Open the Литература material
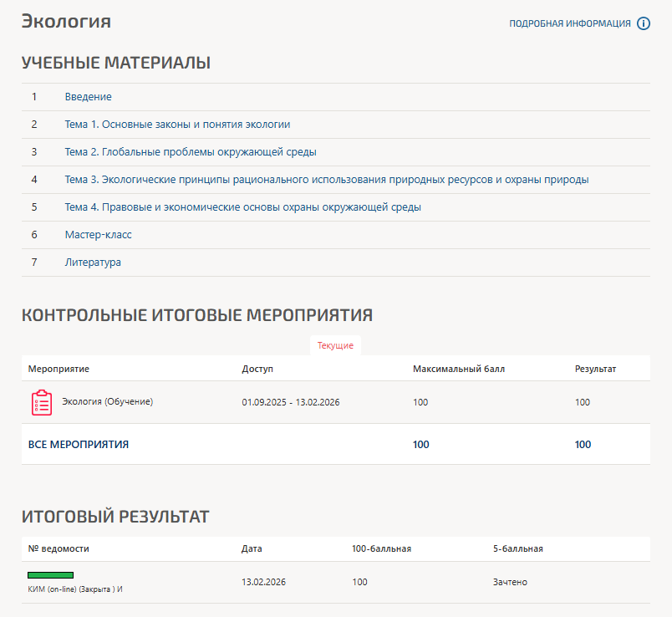The height and width of the screenshot is (617, 672). [x=93, y=263]
